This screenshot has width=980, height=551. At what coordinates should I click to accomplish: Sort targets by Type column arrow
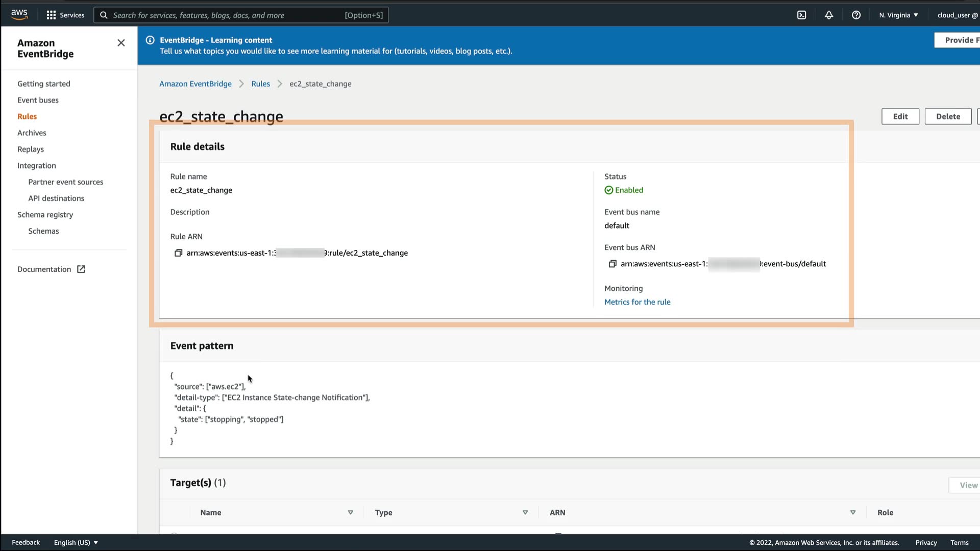(x=525, y=512)
